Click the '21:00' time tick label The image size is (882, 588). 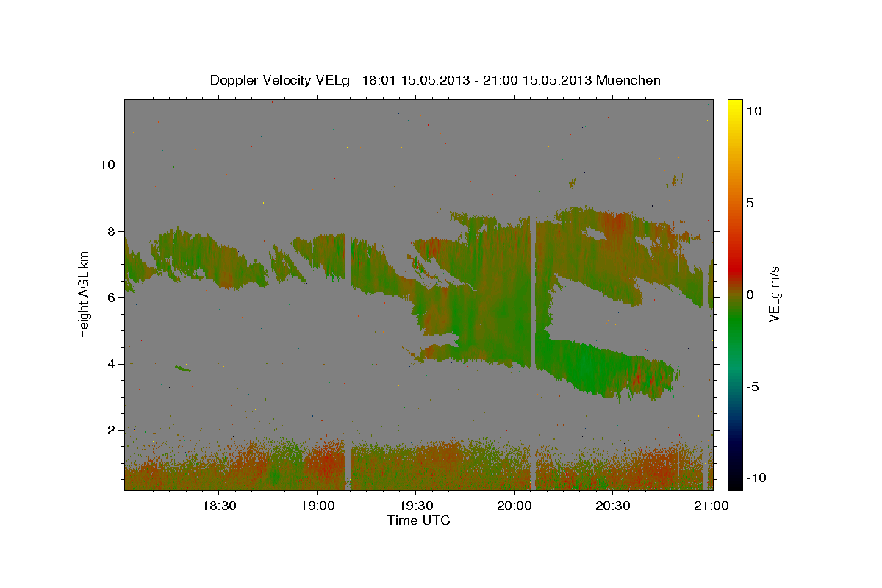pos(711,506)
